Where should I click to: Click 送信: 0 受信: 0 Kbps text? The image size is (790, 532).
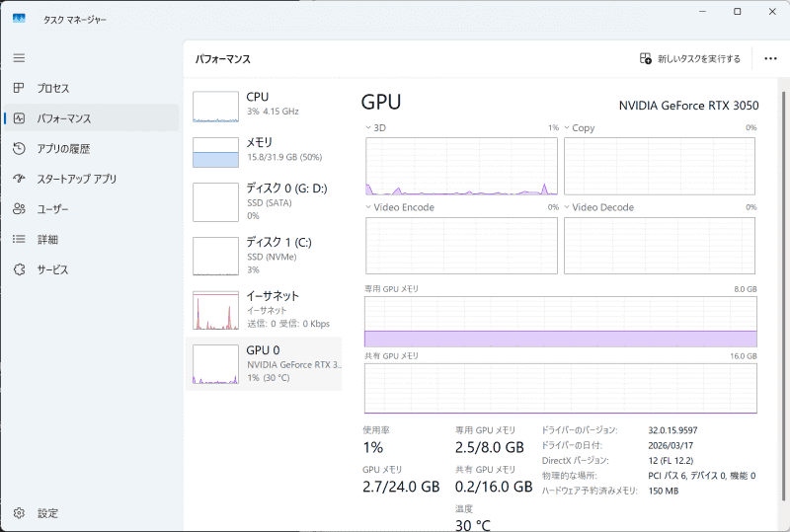288,324
